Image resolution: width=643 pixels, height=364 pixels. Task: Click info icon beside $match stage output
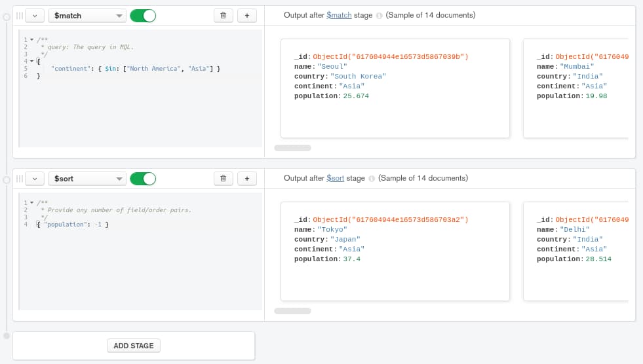tap(380, 16)
